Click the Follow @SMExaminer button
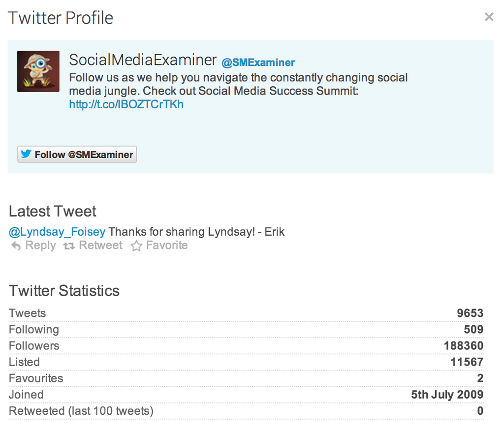504x433 pixels. (x=77, y=154)
